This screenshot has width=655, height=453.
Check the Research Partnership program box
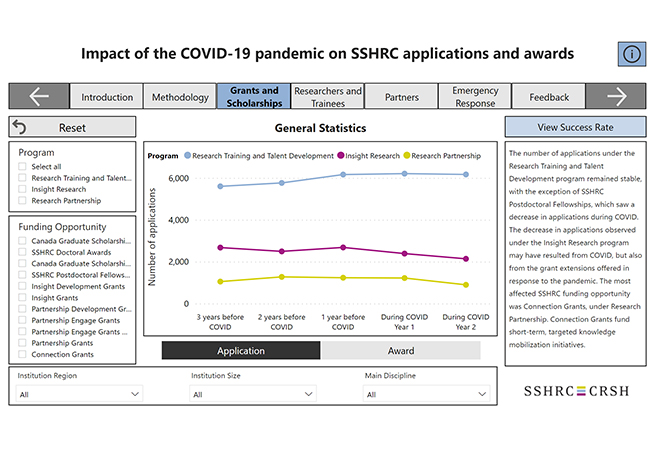coord(22,200)
